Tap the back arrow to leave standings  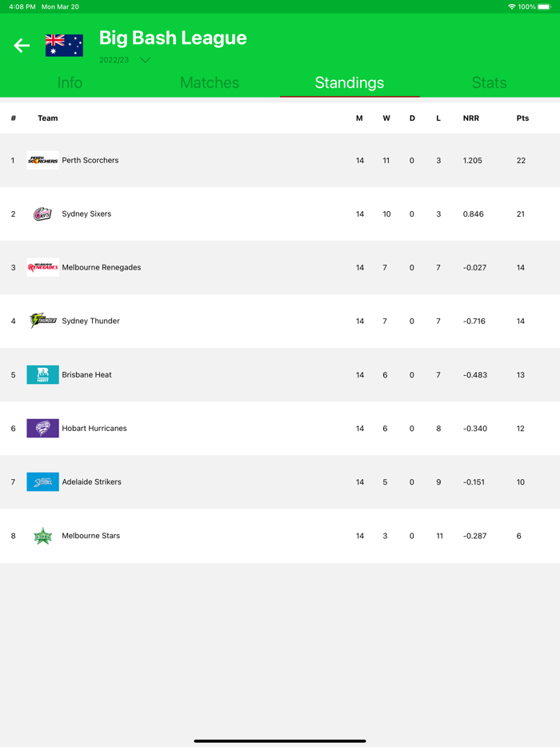(x=20, y=46)
